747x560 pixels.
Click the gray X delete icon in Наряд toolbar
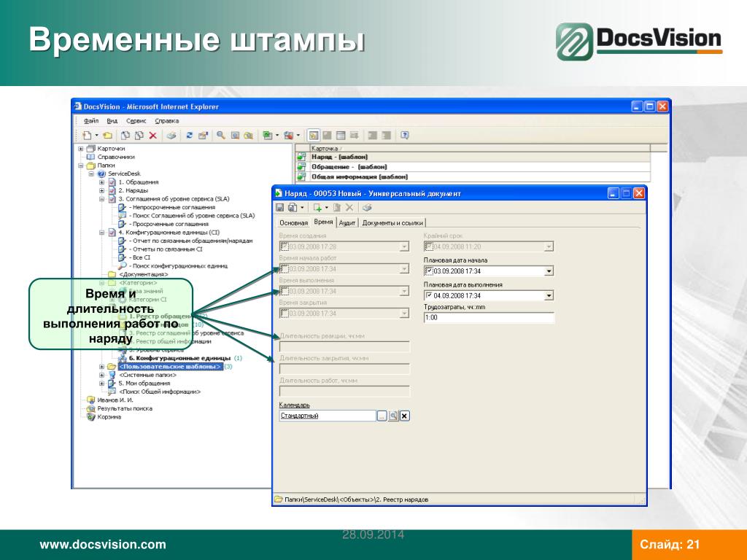coord(349,208)
